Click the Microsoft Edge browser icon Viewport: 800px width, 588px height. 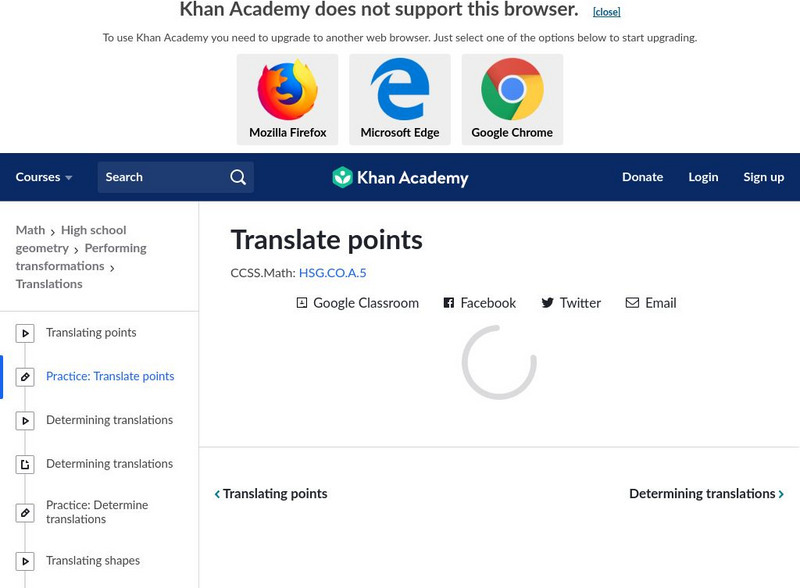coord(400,91)
